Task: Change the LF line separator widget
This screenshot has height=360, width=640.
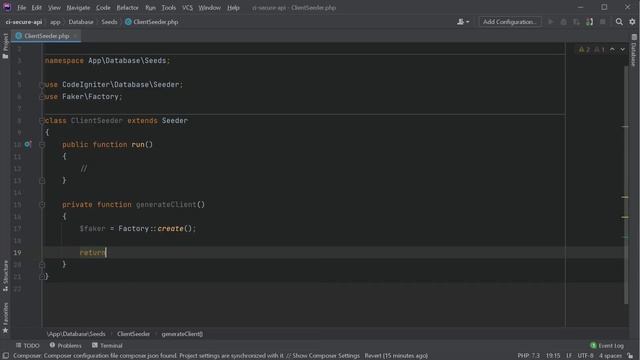Action: [x=569, y=356]
